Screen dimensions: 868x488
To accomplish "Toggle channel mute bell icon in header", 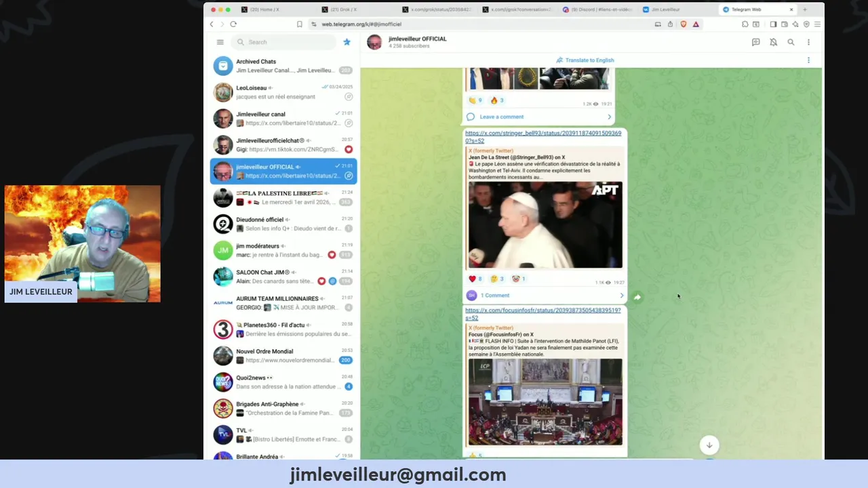I will coord(773,42).
